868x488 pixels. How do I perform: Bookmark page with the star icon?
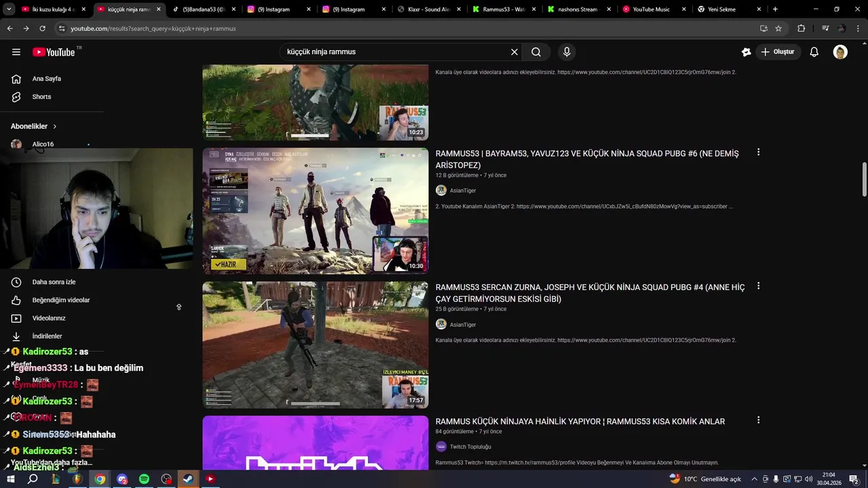(x=778, y=28)
